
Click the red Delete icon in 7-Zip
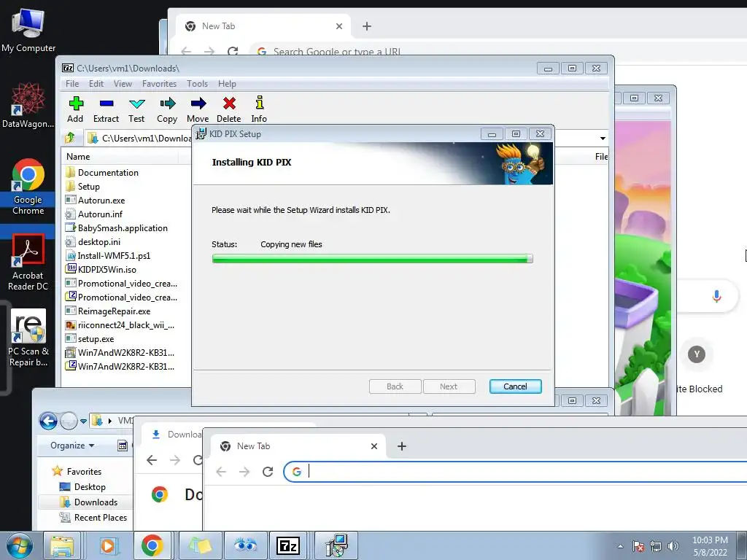tap(229, 104)
